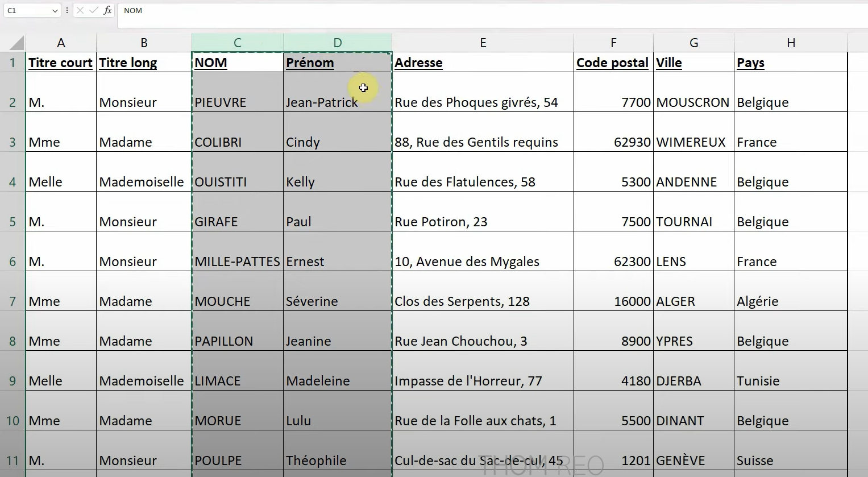Screen dimensions: 868x477
Task: Click the 'Adresse' header cell
Action: [483, 63]
